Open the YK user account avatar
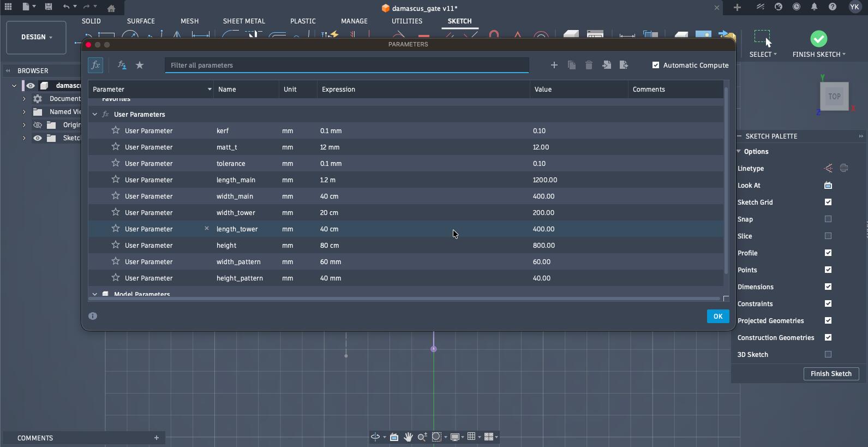Screen dimensions: 868x447 click(854, 7)
